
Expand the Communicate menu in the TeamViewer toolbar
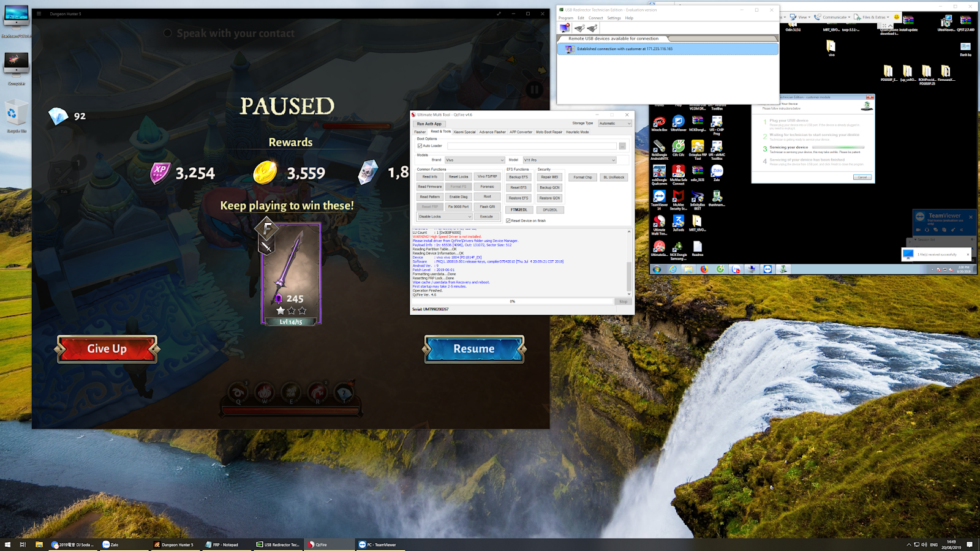[832, 17]
